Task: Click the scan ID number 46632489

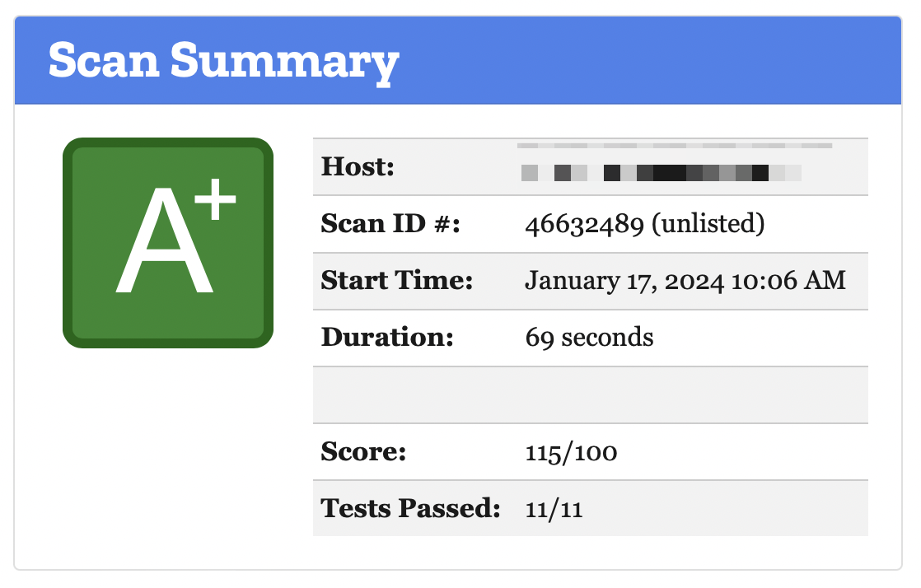Action: point(584,224)
